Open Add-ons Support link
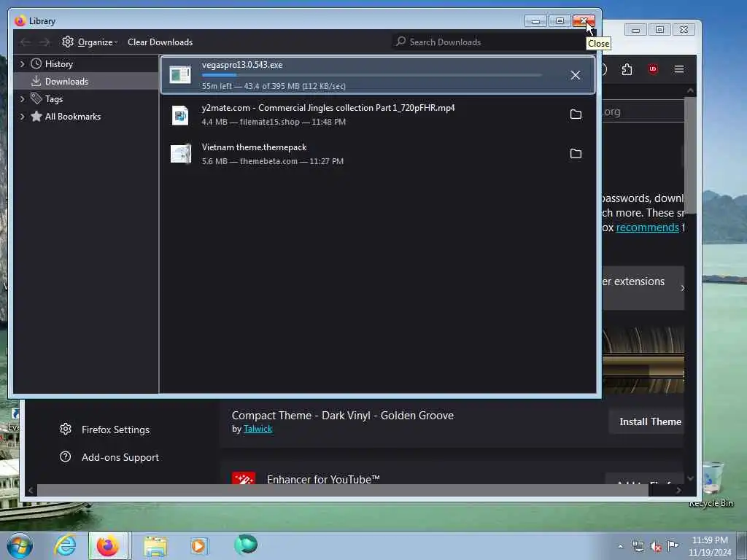This screenshot has height=560, width=747. click(x=120, y=457)
